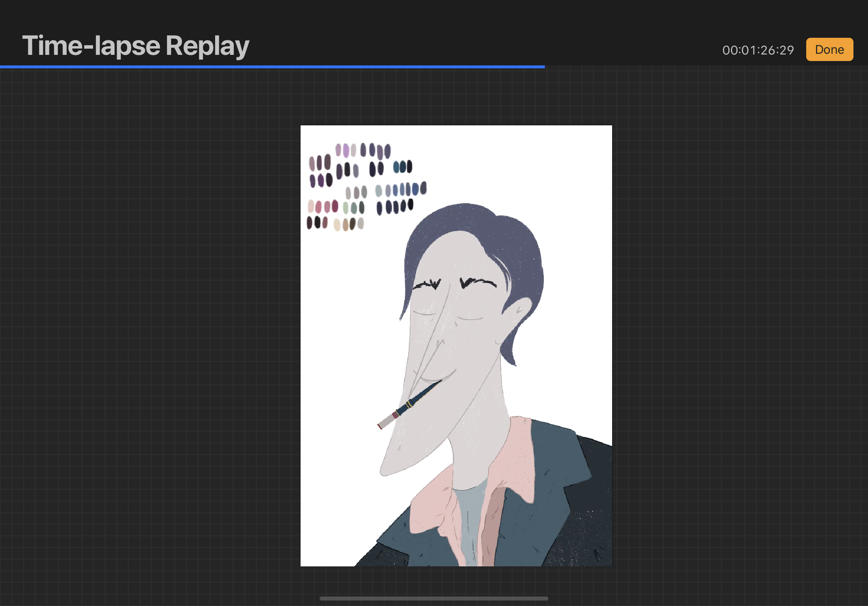Click the blue time-lapse progress bar
Viewport: 868px width, 606px height.
coord(272,67)
